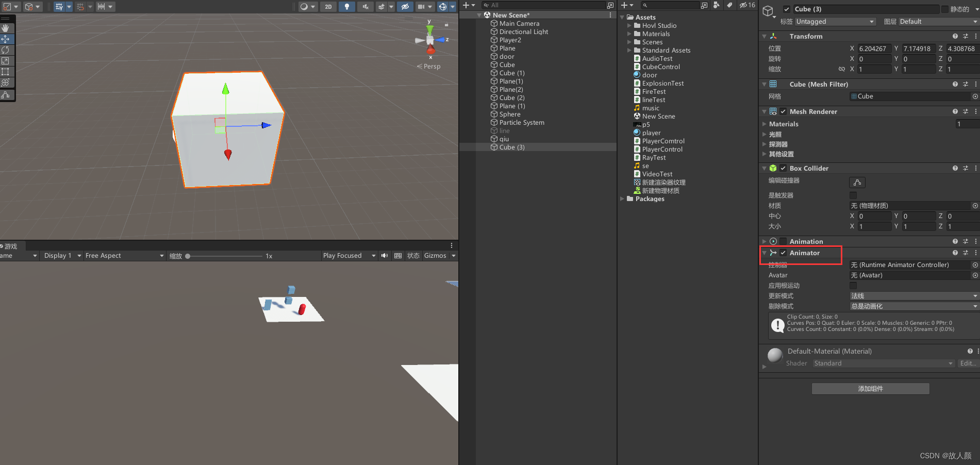
Task: Select Main Camera in Hierarchy
Action: click(519, 23)
